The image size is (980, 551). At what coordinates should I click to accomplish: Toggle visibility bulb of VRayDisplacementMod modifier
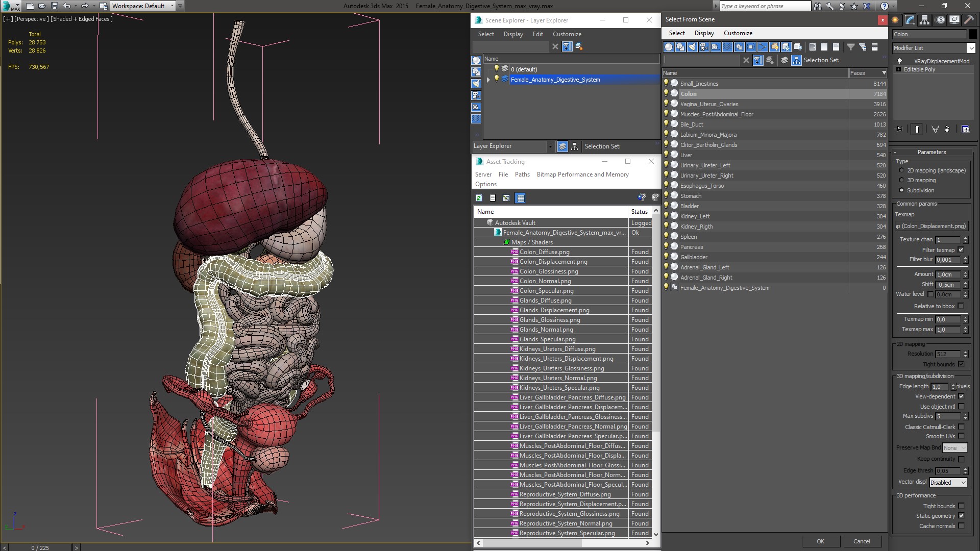point(900,61)
